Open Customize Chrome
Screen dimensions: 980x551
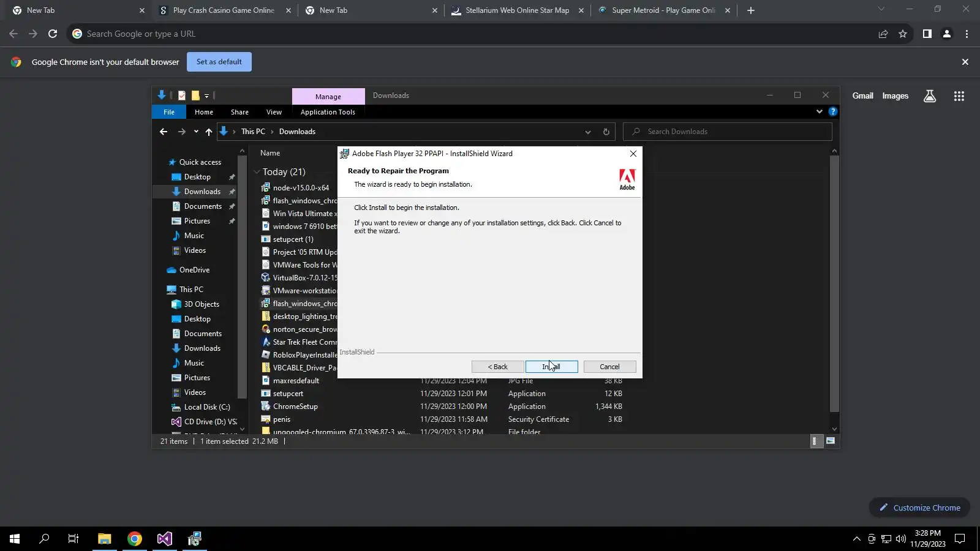[x=919, y=508]
